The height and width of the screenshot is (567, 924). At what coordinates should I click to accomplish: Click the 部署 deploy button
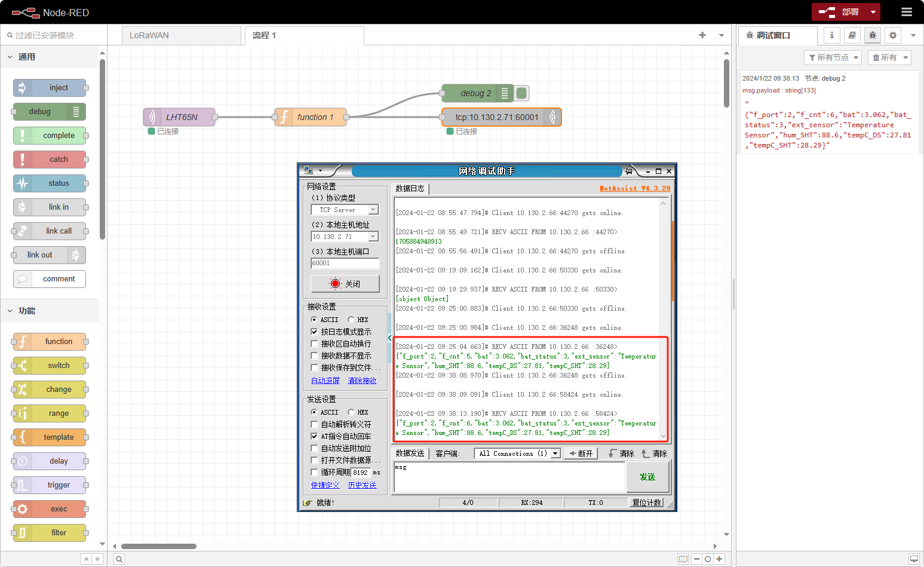(x=839, y=12)
